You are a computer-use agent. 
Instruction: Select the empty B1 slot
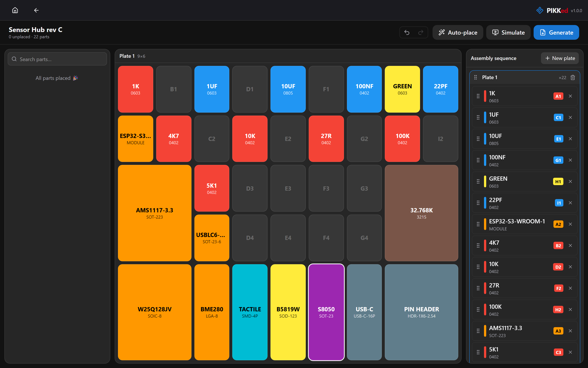tap(174, 89)
